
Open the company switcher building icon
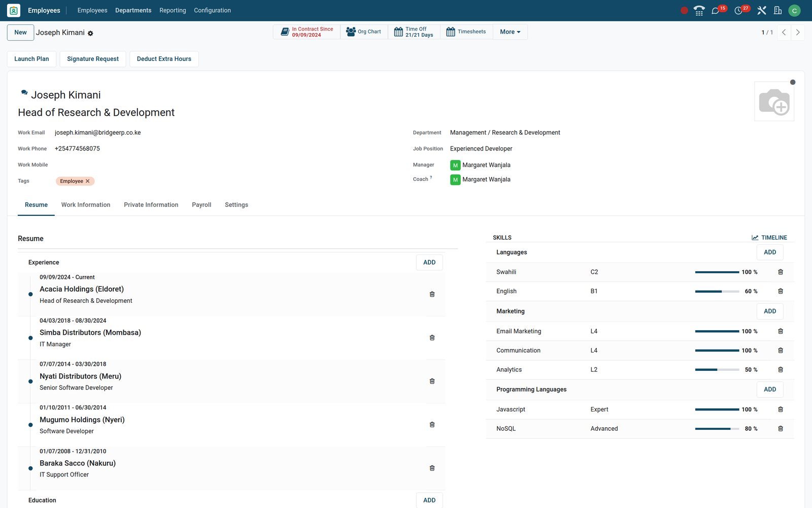[x=777, y=10]
